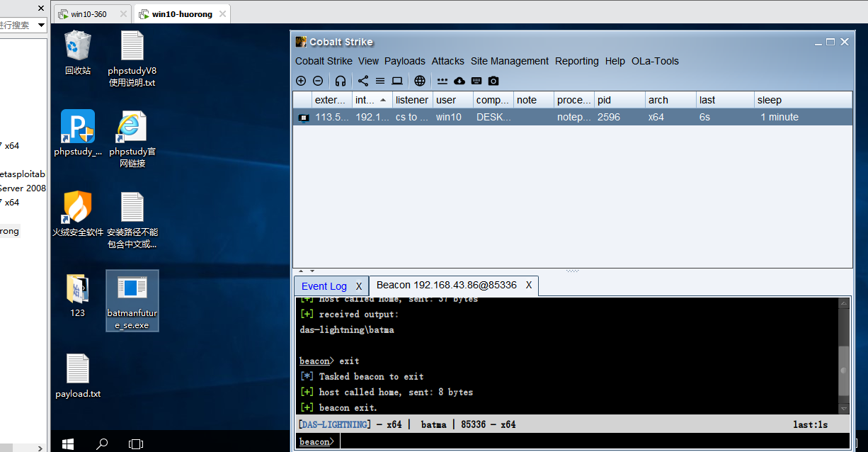Open credentials via the asterisks icon
Image resolution: width=868 pixels, height=452 pixels.
tap(442, 81)
